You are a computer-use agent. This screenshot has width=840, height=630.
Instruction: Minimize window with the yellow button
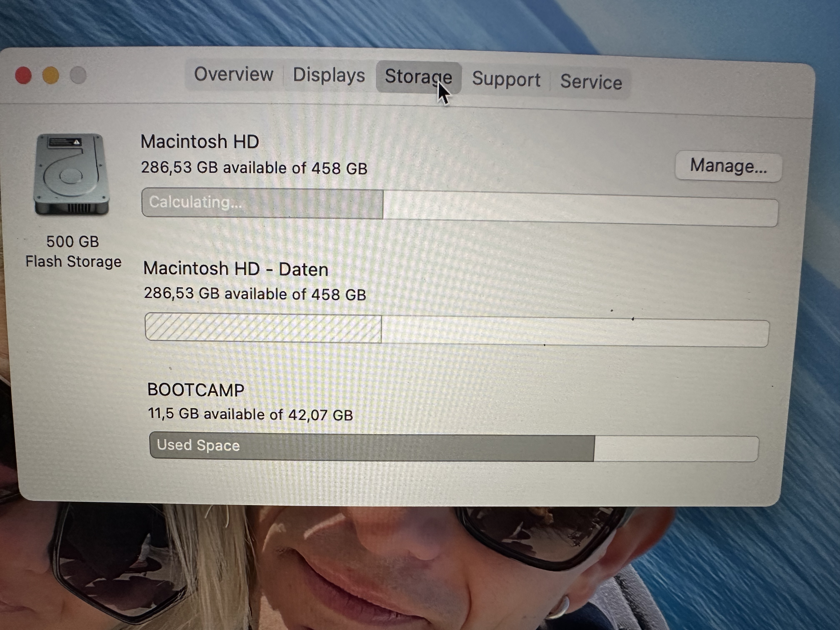pyautogui.click(x=50, y=75)
